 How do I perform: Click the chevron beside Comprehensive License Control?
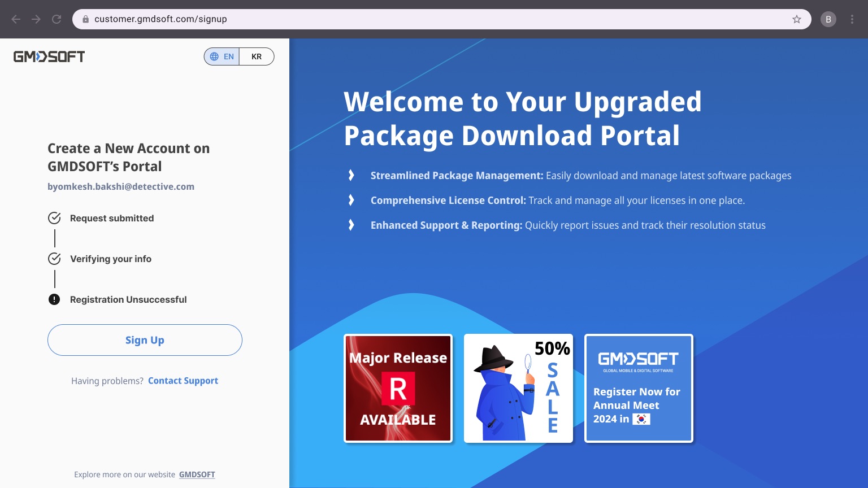[351, 201]
